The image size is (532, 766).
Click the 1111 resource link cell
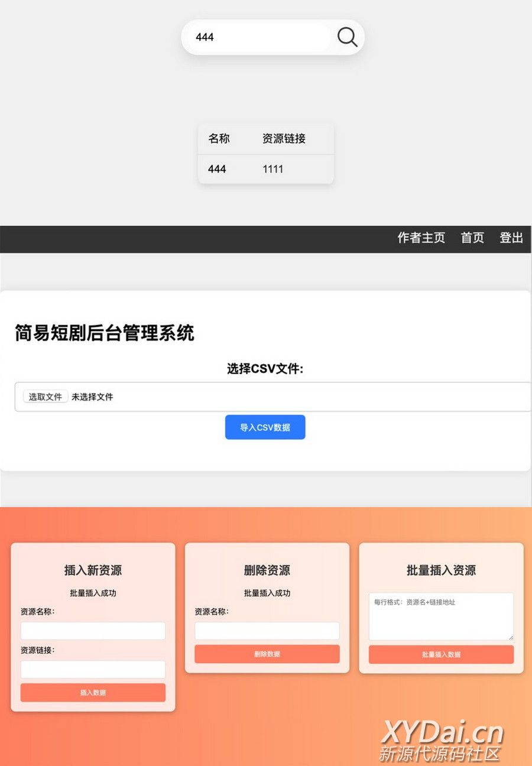[273, 169]
